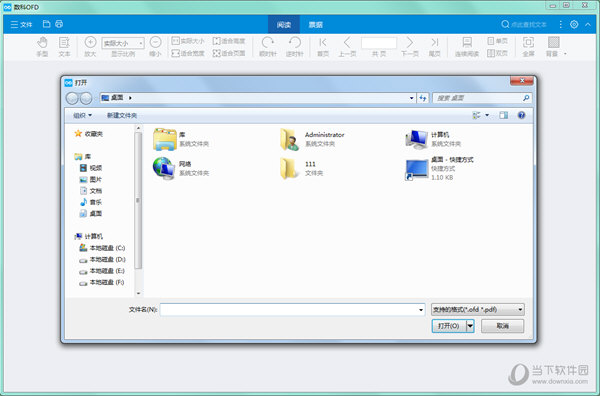
Task: Expand the view-mode dropdown arrow
Action: (x=487, y=115)
